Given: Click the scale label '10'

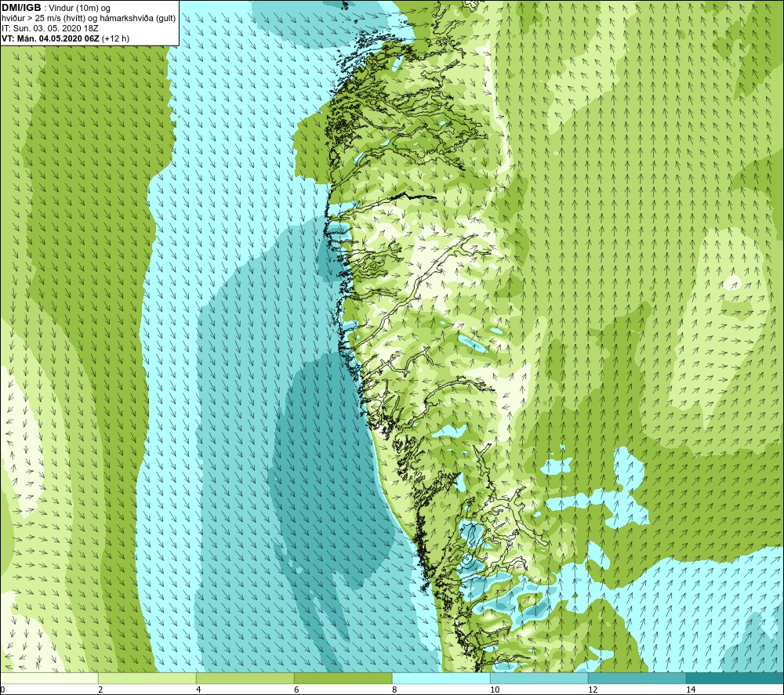Looking at the screenshot, I should pos(495,690).
